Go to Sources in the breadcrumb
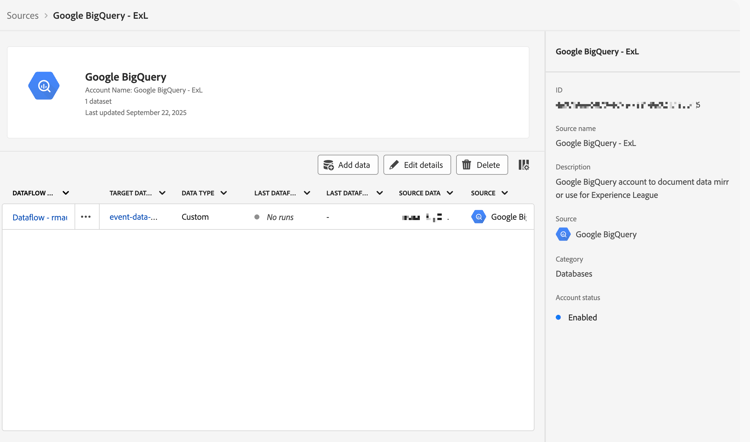The image size is (750, 442). click(22, 16)
